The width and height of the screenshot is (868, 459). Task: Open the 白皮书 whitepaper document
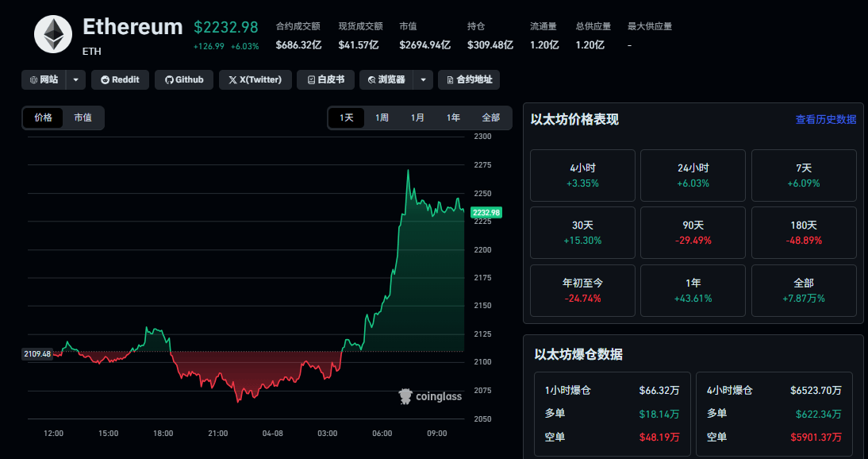325,79
